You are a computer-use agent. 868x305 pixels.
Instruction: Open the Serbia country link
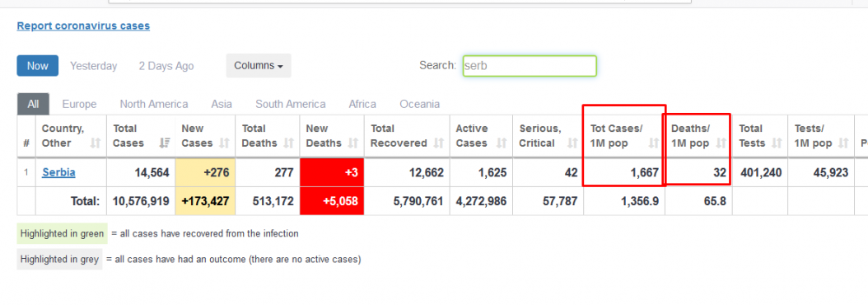click(x=58, y=172)
